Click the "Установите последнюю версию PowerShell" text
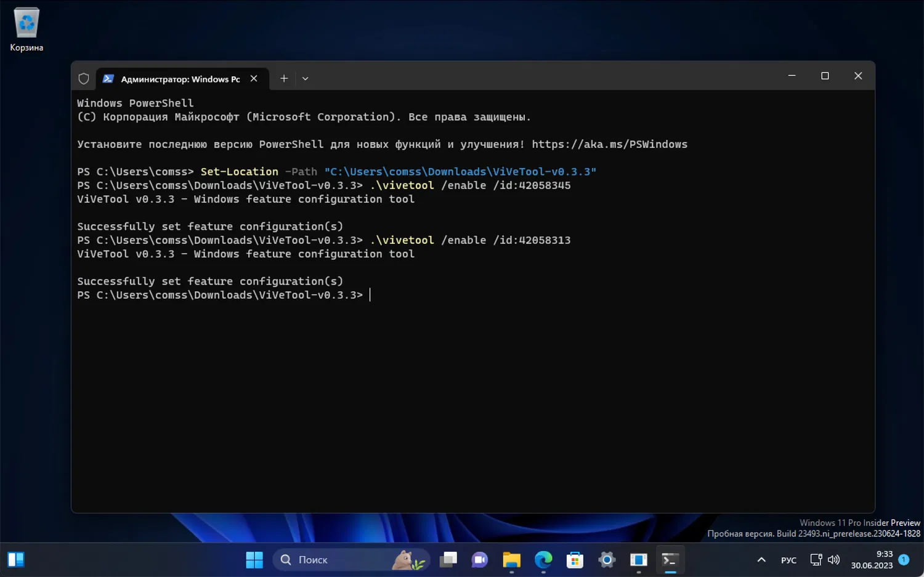This screenshot has height=577, width=924. tap(200, 144)
